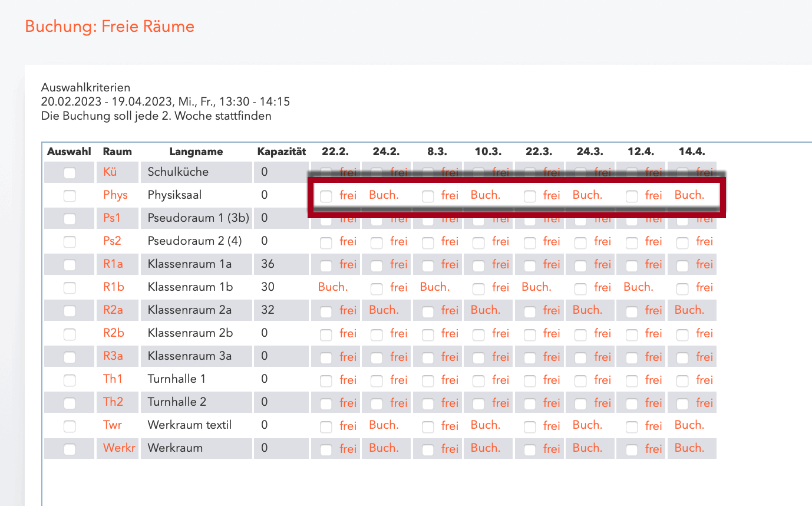
Task: Click the 'Buchung: Freie Räume' page title
Action: pos(110,27)
